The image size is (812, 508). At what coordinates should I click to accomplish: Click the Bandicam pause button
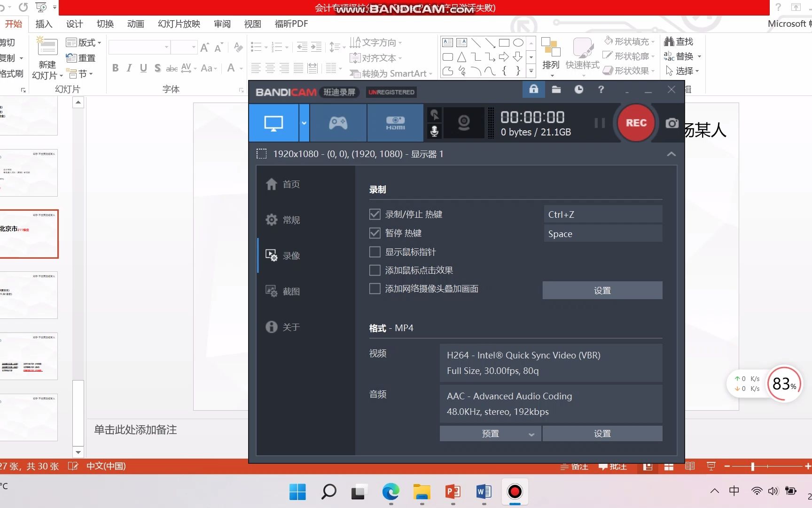tap(600, 123)
